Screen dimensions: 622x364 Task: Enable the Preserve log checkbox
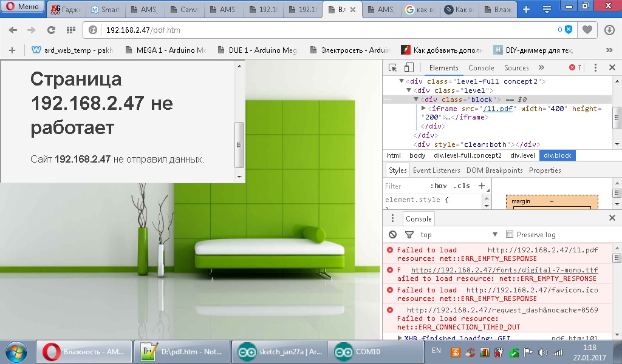510,235
